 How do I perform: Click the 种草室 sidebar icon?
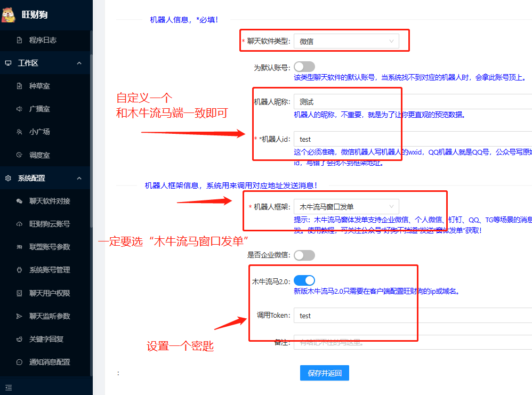[x=20, y=86]
